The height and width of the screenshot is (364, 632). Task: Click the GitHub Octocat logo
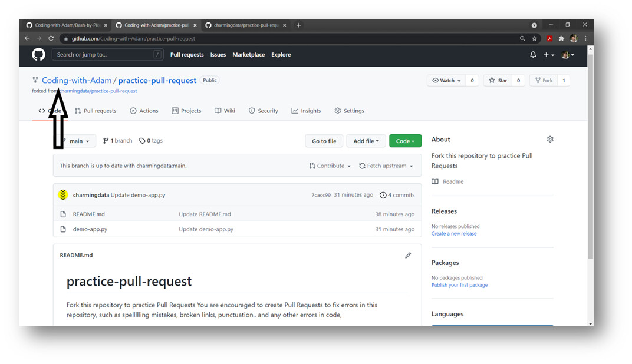click(39, 54)
